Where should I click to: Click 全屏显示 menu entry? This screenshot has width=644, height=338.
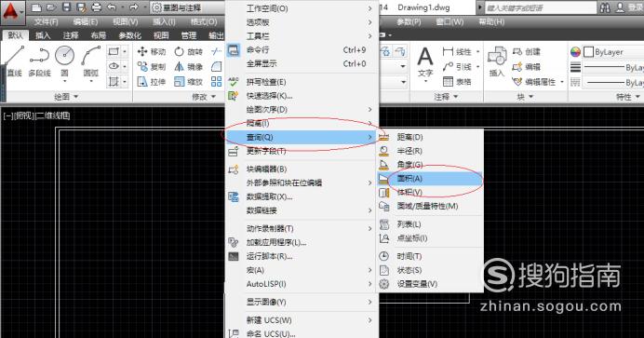(302, 64)
